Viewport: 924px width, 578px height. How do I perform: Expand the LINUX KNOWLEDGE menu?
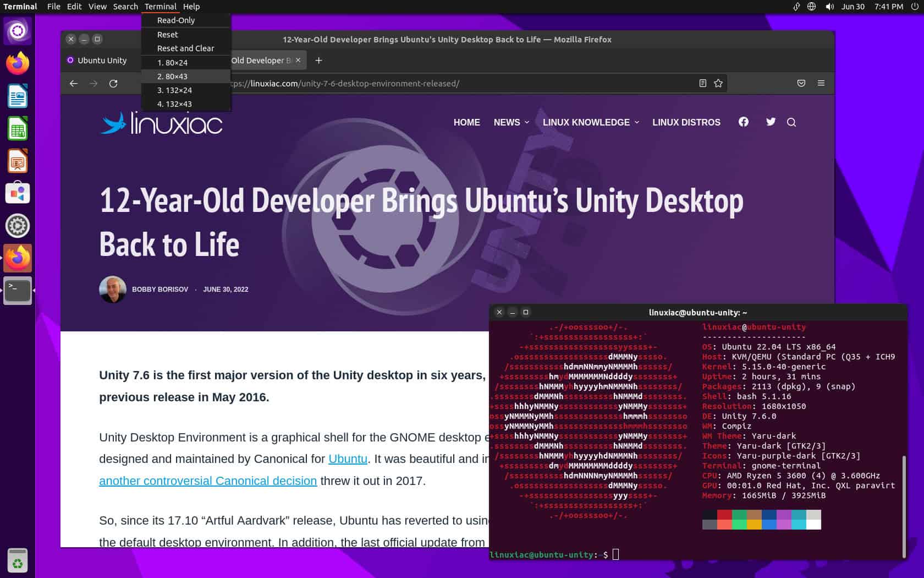590,122
